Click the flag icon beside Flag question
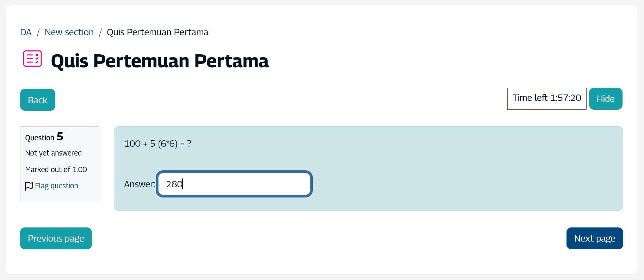Image resolution: width=644 pixels, height=280 pixels. 29,186
